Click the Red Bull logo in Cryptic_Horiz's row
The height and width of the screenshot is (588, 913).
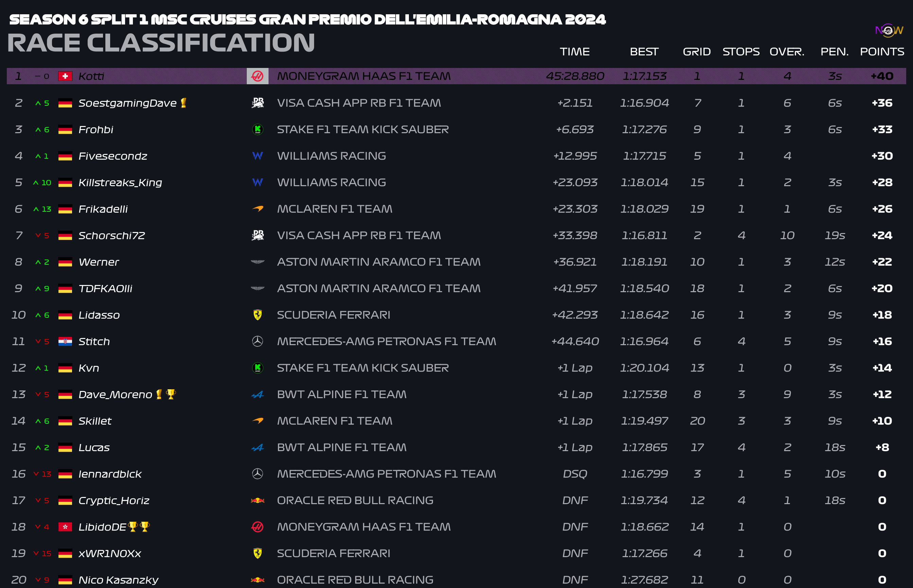point(257,500)
